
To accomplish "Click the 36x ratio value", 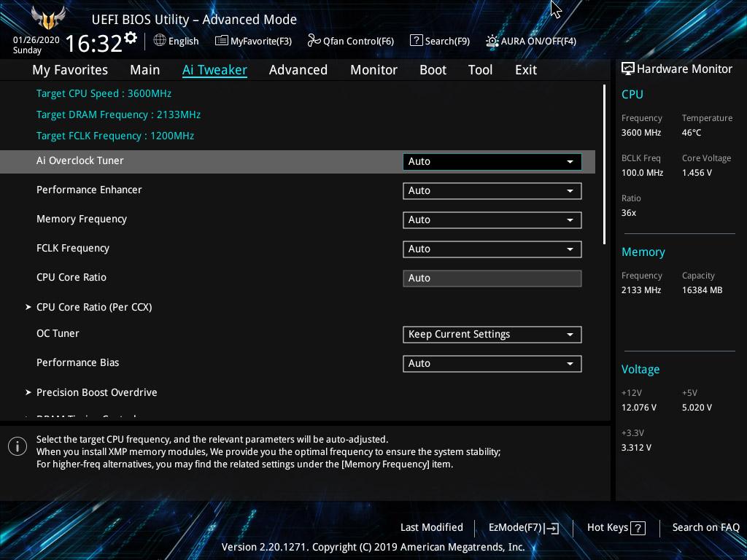I will point(628,213).
